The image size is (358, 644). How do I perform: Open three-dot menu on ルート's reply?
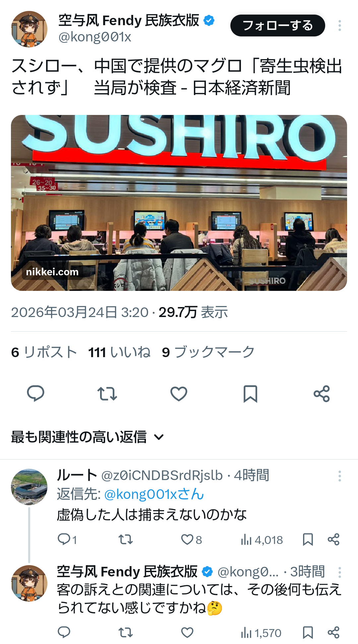[340, 476]
